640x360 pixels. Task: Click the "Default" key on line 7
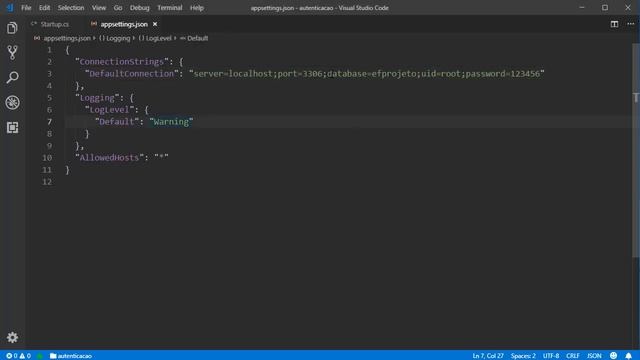[117, 122]
